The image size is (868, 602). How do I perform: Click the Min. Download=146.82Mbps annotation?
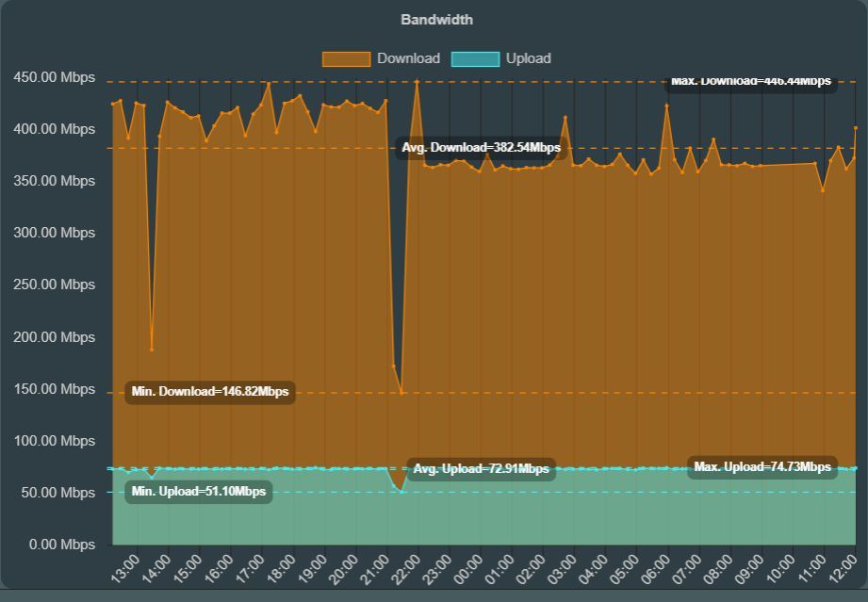pyautogui.click(x=210, y=392)
